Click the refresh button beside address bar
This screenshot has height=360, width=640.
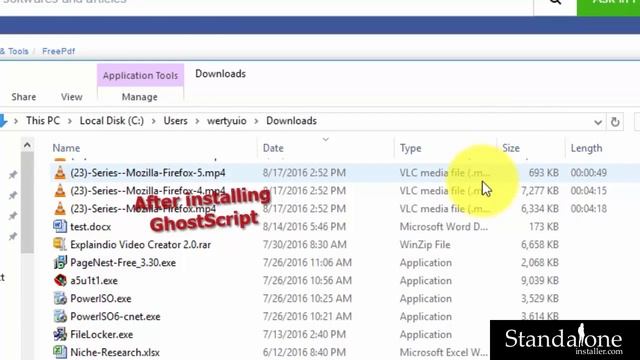tap(615, 122)
